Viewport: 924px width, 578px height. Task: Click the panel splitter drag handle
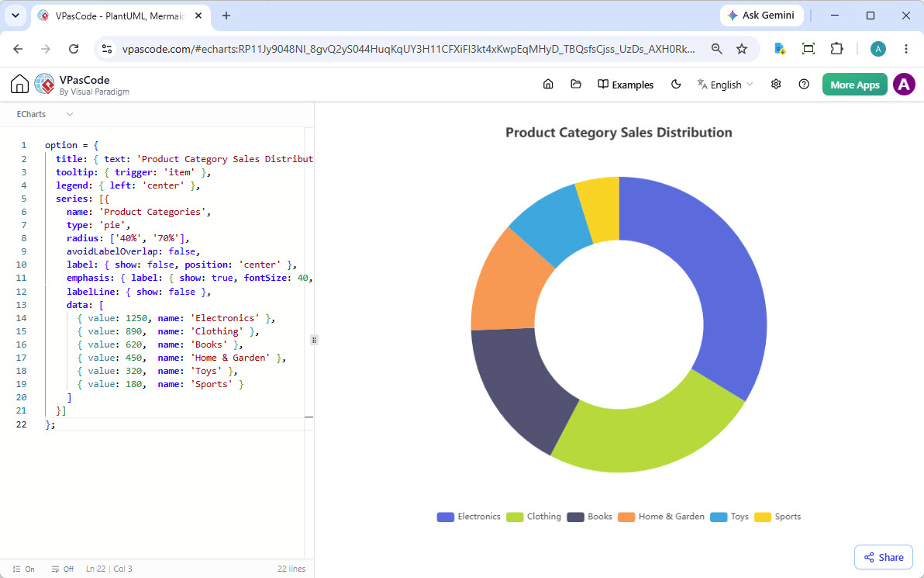(314, 340)
